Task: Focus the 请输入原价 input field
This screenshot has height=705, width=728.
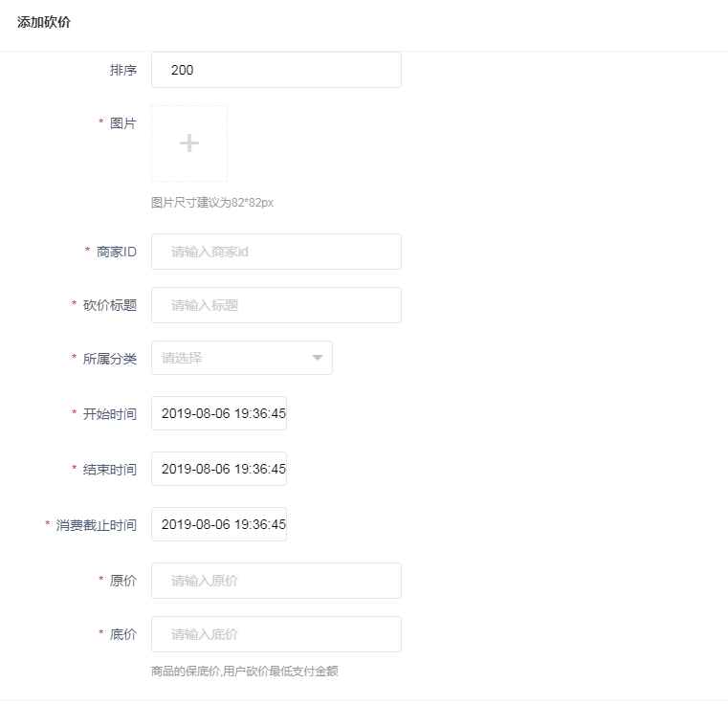Action: (x=276, y=581)
